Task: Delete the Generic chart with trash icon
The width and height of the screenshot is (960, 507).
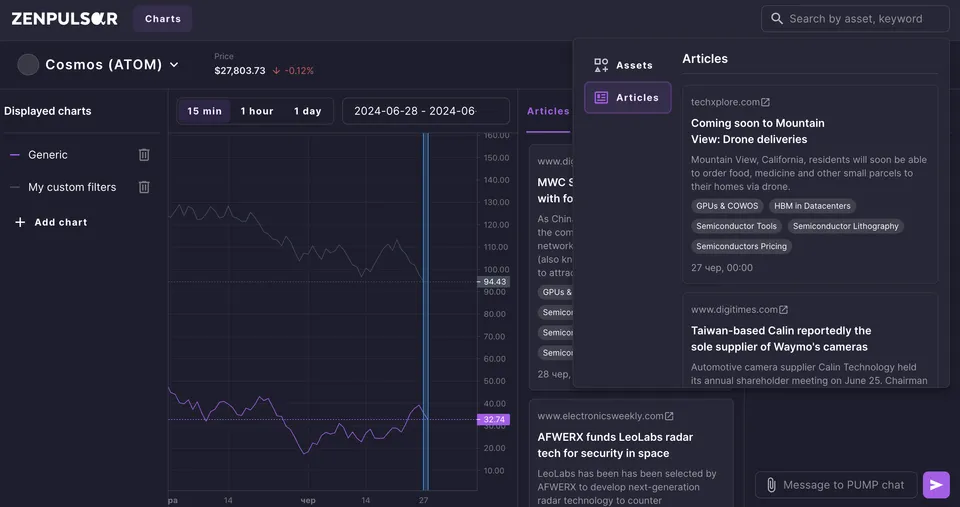Action: coord(144,155)
